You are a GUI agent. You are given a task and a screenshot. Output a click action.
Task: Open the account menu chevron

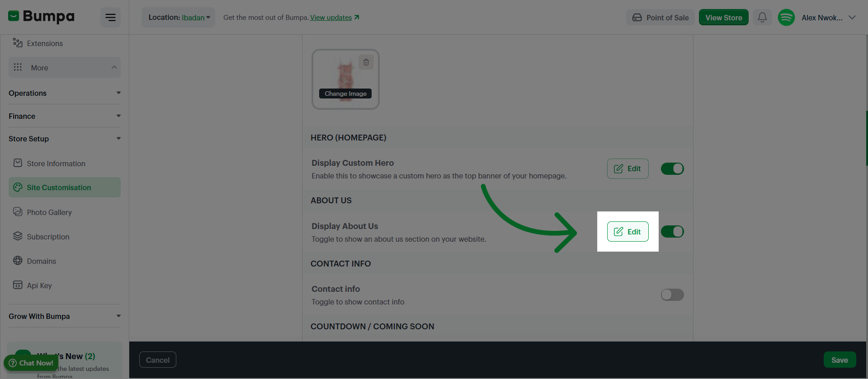[x=852, y=18]
